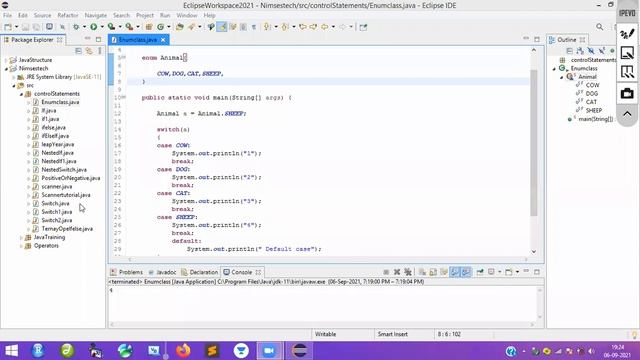Toggle Show Console When Standard Error Changes
640x360 pixels.
tap(466, 272)
